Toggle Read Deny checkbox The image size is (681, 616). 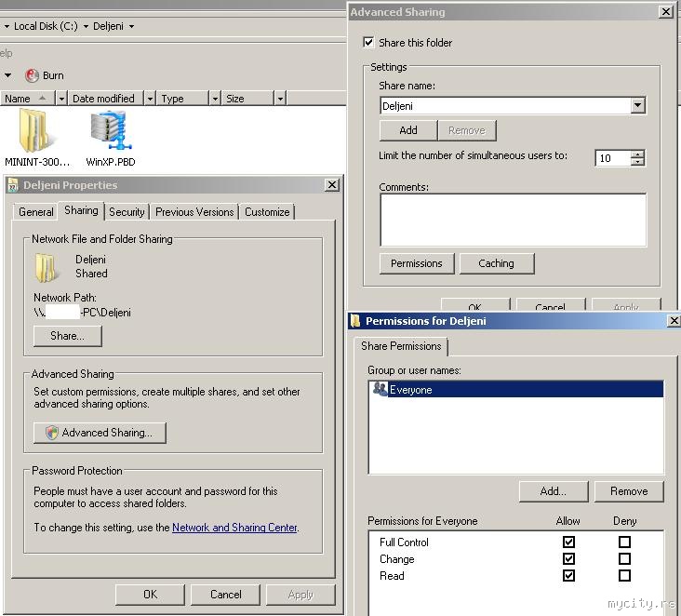(x=624, y=575)
